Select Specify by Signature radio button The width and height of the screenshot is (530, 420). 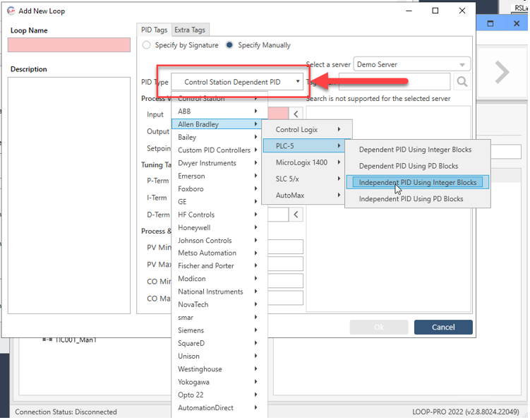coord(146,45)
